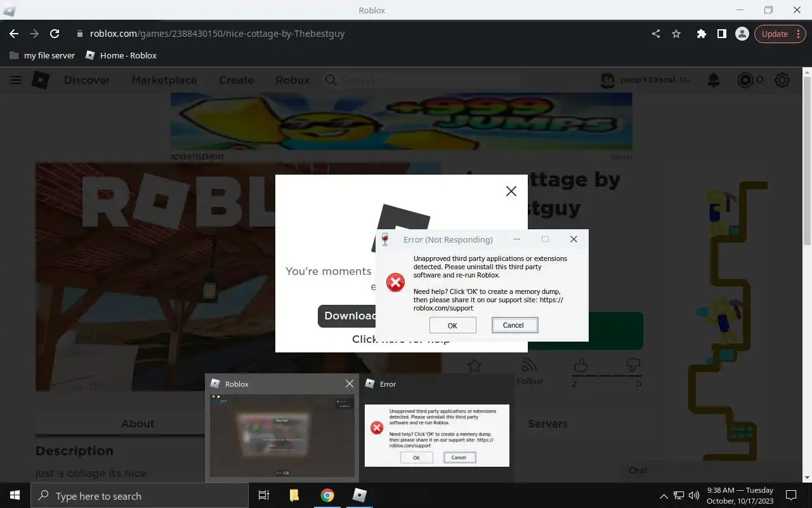Switch to the About tab
The width and height of the screenshot is (812, 508).
coord(138,424)
